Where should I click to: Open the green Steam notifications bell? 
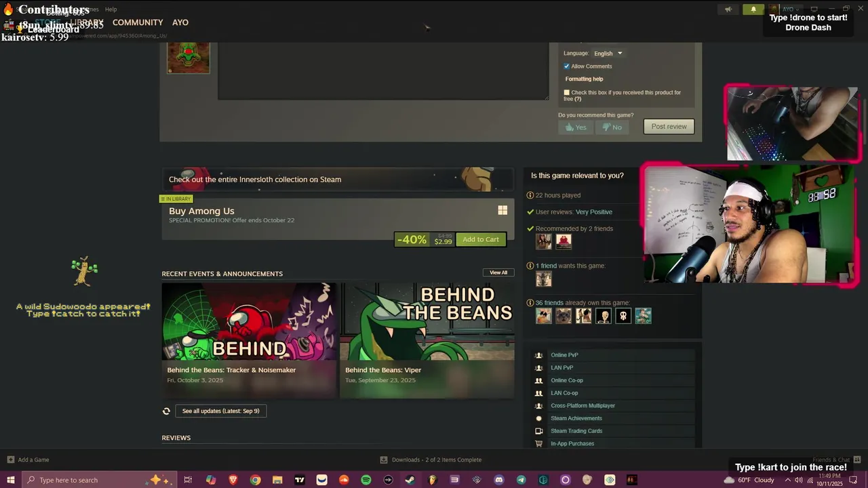pos(753,9)
